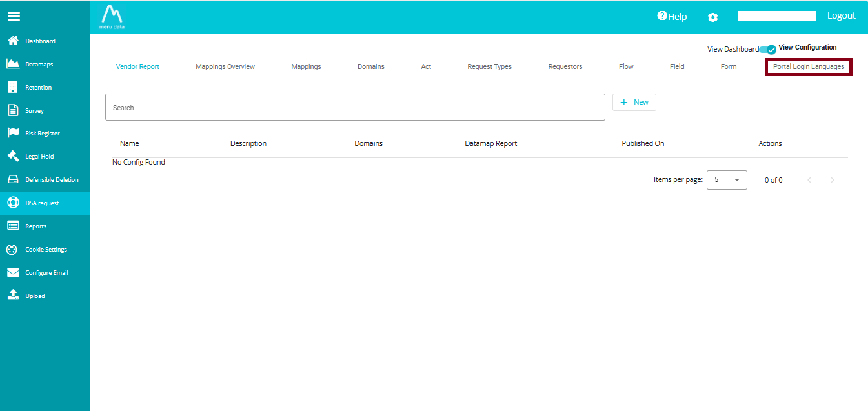The width and height of the screenshot is (868, 411).
Task: Click the hamburger menu icon
Action: point(14,17)
